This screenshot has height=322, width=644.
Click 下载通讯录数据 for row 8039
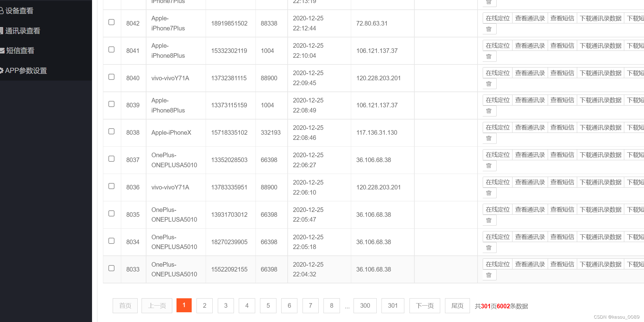pyautogui.click(x=601, y=100)
